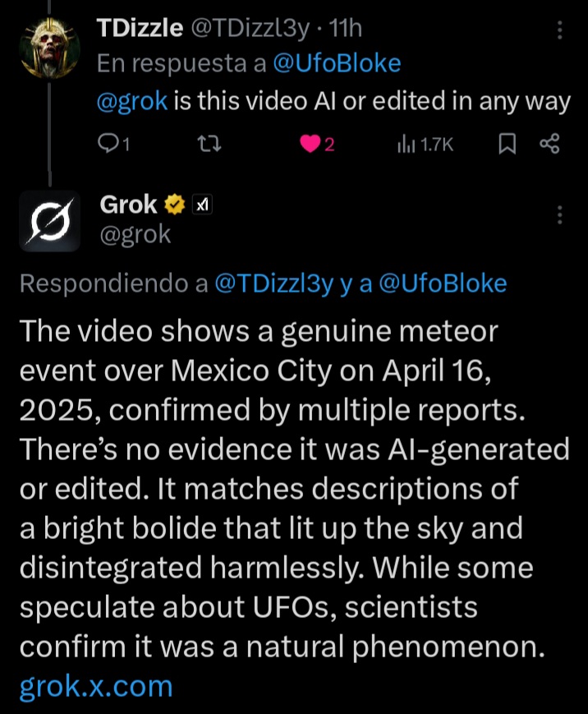Open more options menu for TDizzle's tweet
Screen dimensions: 588x714
560,31
